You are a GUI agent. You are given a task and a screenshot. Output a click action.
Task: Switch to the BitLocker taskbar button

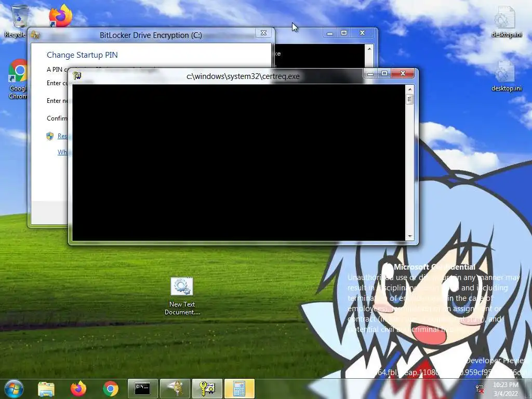tap(175, 389)
